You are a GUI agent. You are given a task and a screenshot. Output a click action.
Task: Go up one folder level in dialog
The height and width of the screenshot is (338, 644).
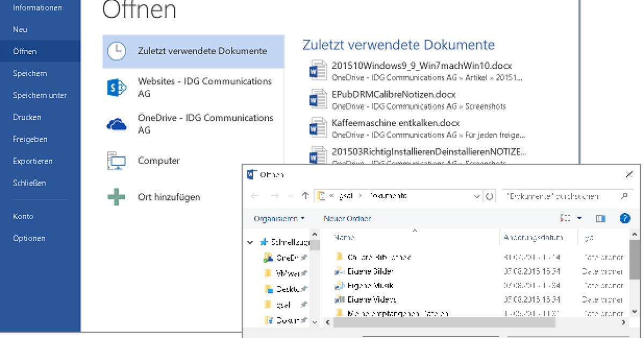(x=305, y=196)
